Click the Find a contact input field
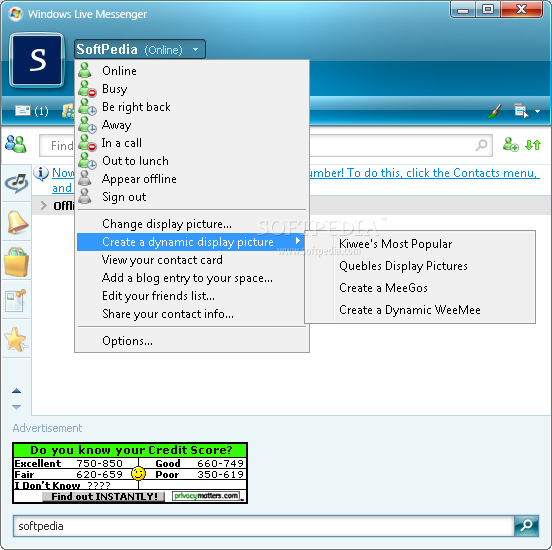The width and height of the screenshot is (552, 550). tap(266, 145)
